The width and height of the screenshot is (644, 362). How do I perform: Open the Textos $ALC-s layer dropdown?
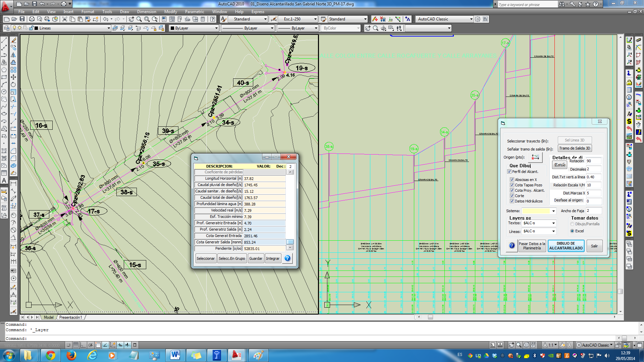point(553,223)
